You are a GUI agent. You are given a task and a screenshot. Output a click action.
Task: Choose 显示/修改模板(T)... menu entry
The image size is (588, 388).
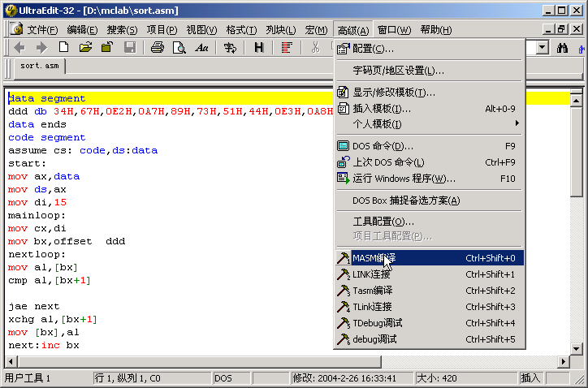430,92
